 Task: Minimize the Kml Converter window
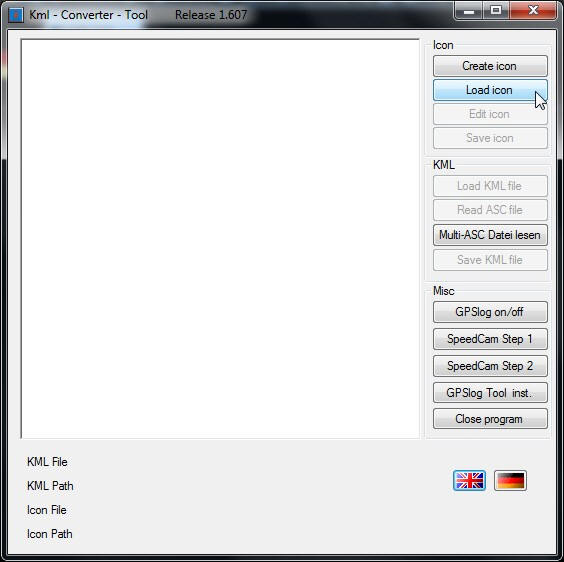click(x=469, y=11)
